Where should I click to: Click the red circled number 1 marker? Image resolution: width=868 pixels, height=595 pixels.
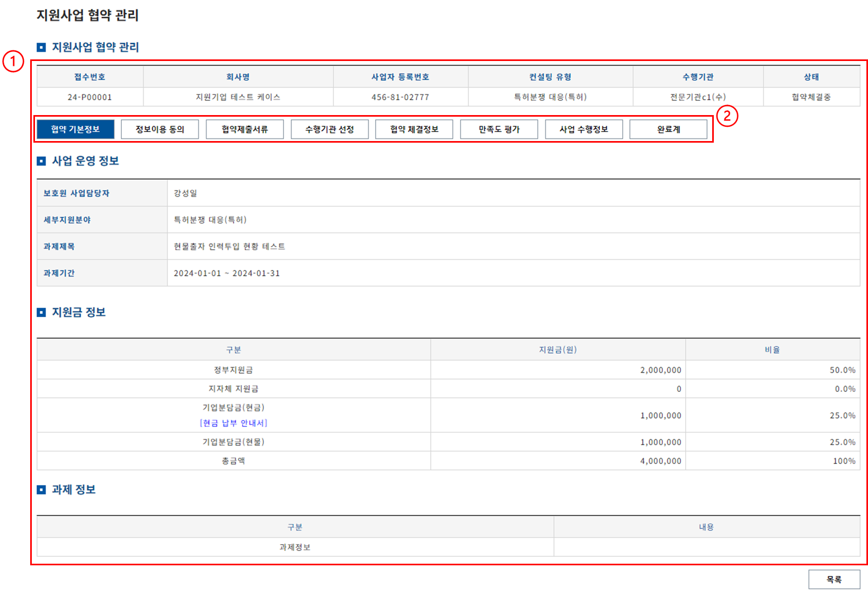13,62
